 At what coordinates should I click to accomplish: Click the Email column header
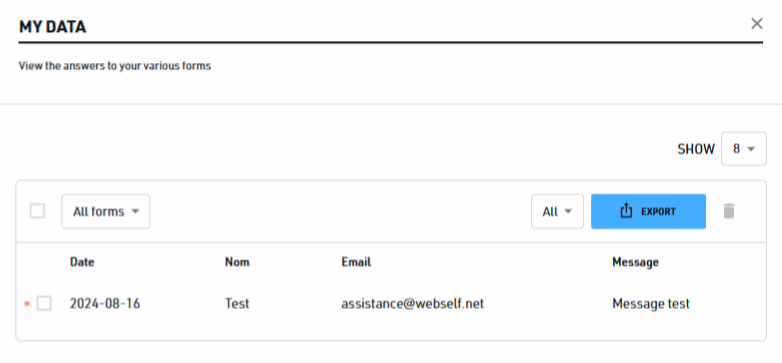point(356,262)
